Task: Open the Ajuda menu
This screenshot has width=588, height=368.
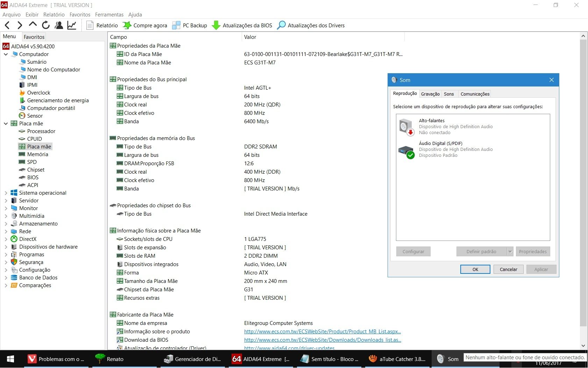Action: 135,14
